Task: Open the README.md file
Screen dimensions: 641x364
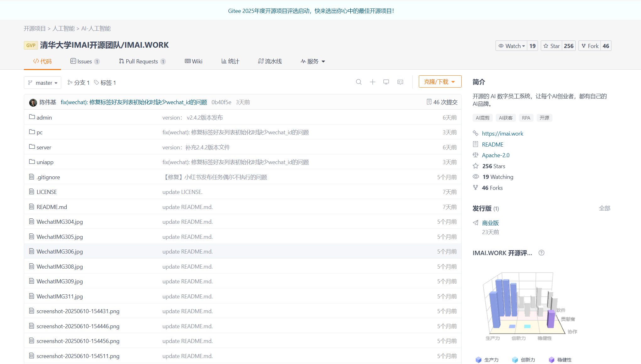Action: pos(52,207)
